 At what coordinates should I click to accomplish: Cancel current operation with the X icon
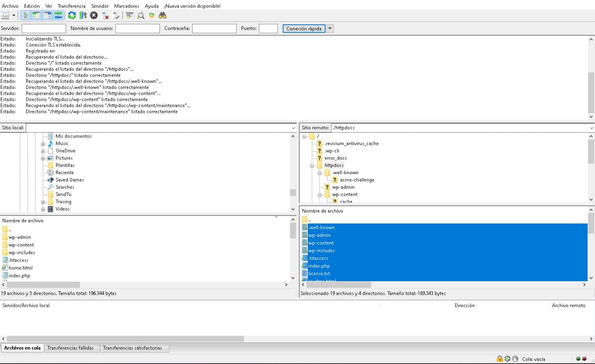(x=94, y=15)
